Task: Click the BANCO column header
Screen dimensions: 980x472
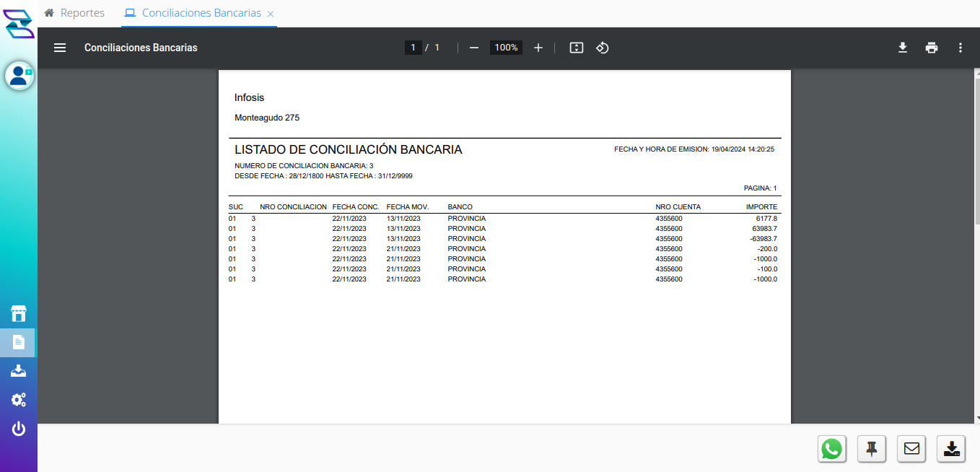Action: pyautogui.click(x=460, y=207)
